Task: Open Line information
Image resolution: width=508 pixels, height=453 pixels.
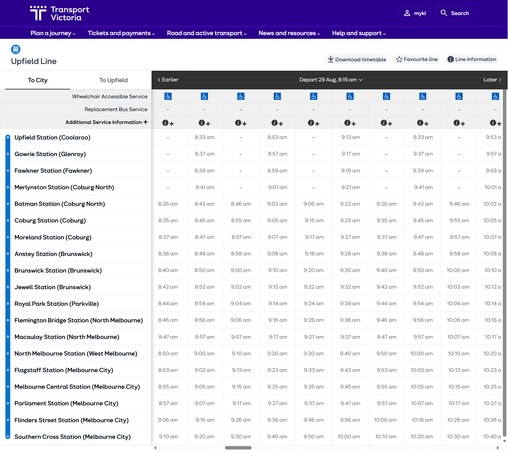Action: click(x=472, y=59)
